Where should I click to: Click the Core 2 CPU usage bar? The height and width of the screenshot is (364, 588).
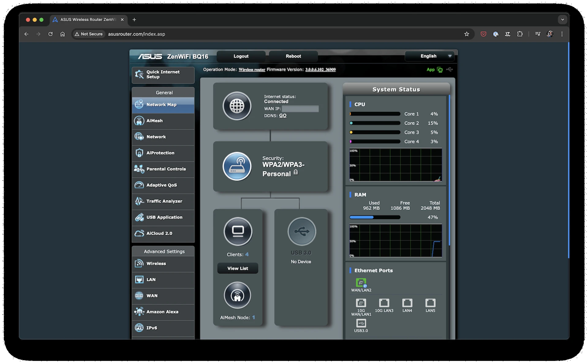[375, 123]
